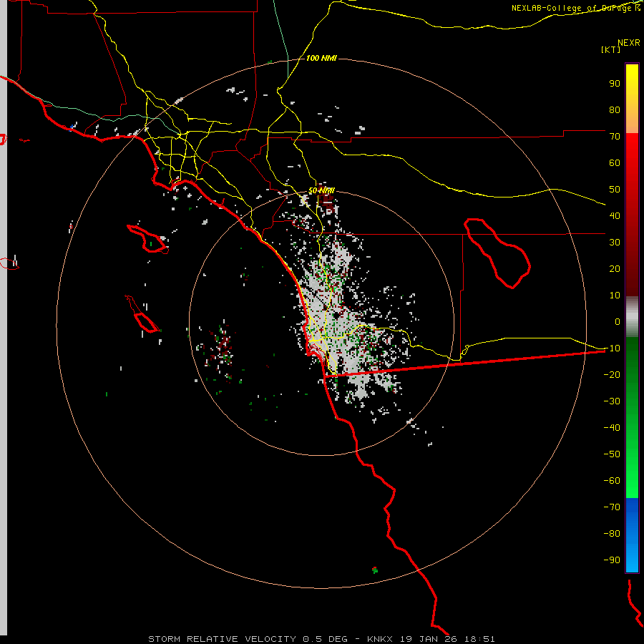Click the -10 value on the scale

click(x=612, y=348)
